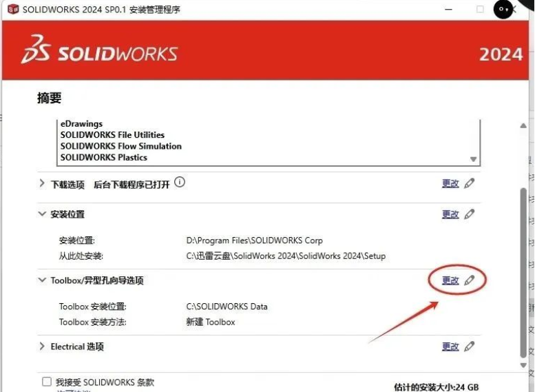Click the main page scroll-up arrow
The height and width of the screenshot is (392, 535).
[x=523, y=125]
